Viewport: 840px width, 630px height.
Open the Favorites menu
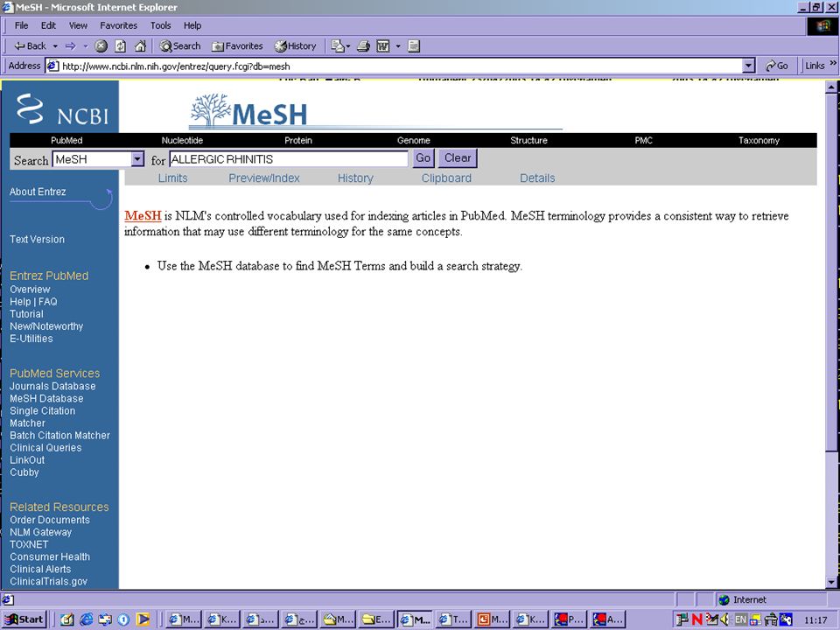pyautogui.click(x=118, y=25)
